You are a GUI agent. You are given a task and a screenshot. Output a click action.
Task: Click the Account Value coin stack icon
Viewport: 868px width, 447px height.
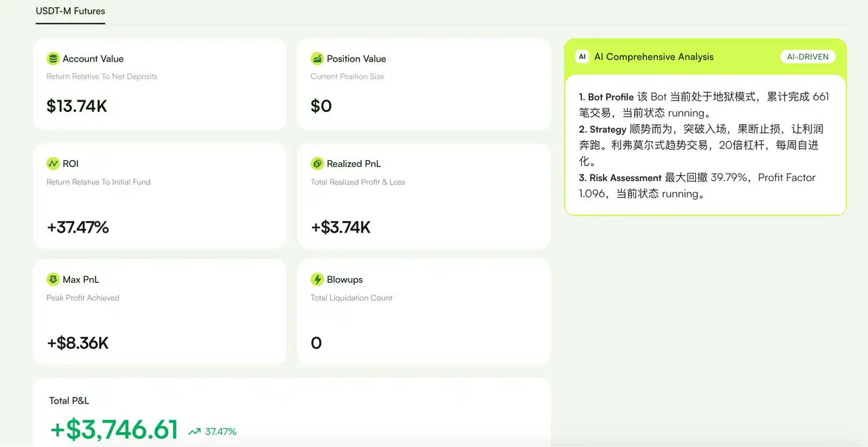[x=53, y=59]
